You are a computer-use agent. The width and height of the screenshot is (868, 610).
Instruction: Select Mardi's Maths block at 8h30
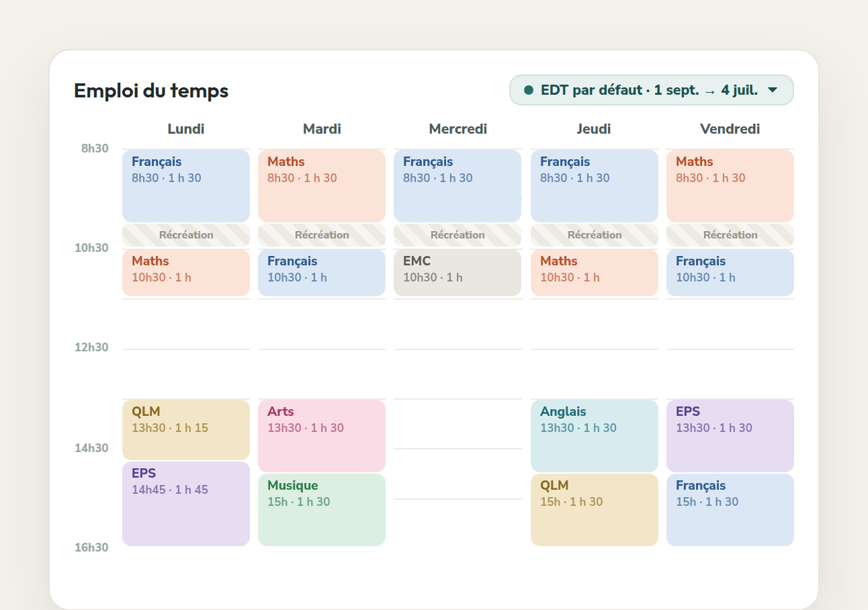click(322, 186)
